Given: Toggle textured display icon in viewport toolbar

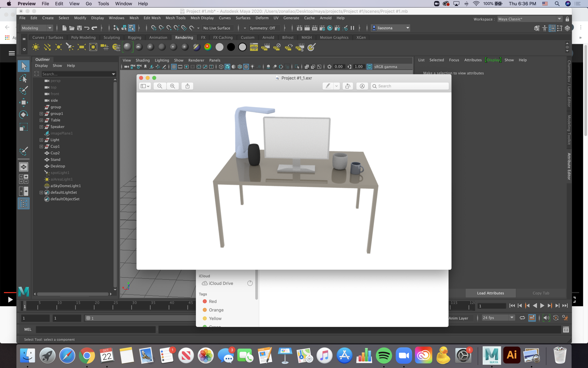Looking at the screenshot, I should [x=246, y=67].
